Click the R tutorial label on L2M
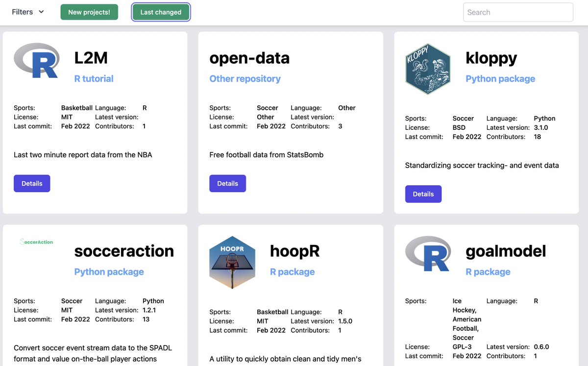588x366 pixels. click(94, 78)
